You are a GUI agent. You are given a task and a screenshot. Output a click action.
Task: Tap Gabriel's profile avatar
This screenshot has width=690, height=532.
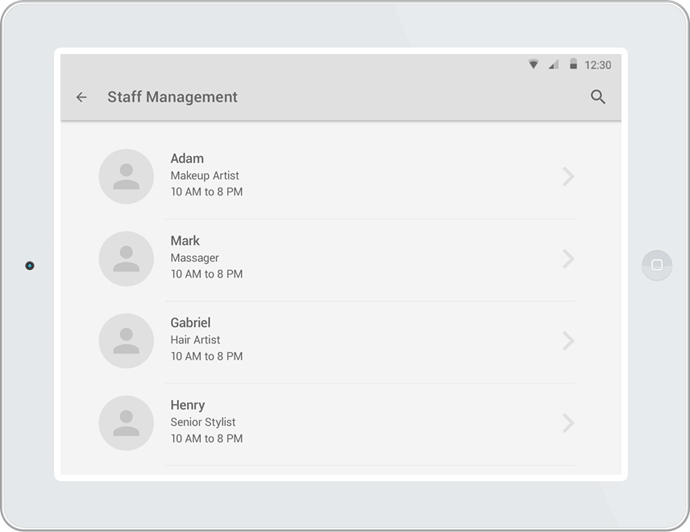(x=126, y=341)
